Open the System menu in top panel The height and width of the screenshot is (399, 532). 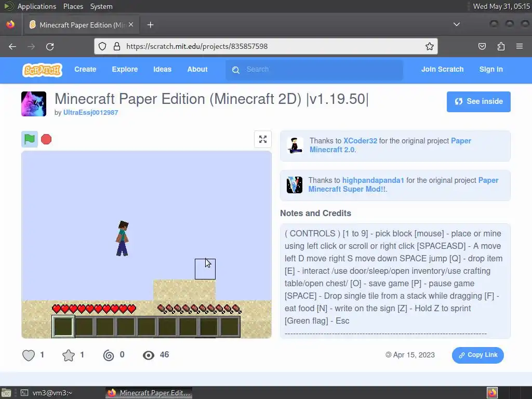point(101,6)
